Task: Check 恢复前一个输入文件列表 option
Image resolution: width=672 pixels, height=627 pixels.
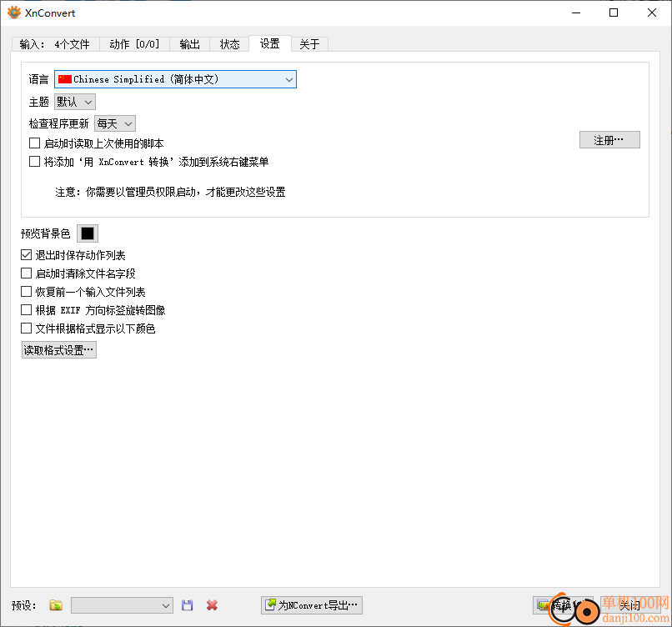Action: pyautogui.click(x=26, y=292)
